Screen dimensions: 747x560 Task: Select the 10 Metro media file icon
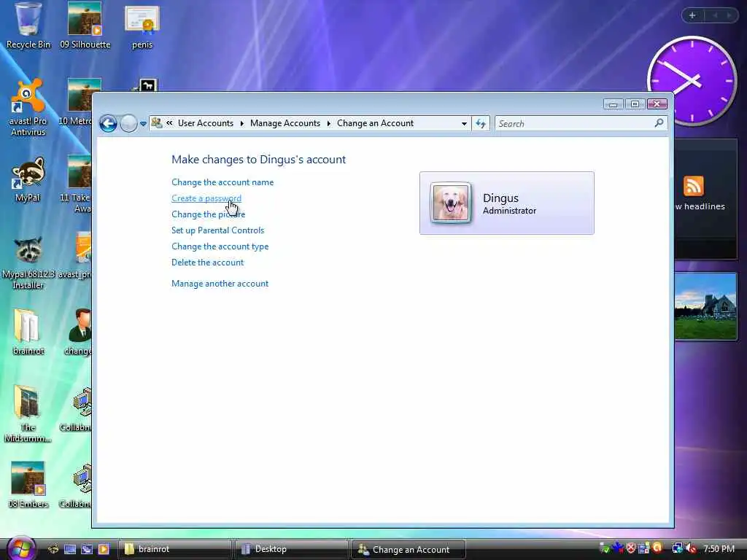tap(79, 102)
